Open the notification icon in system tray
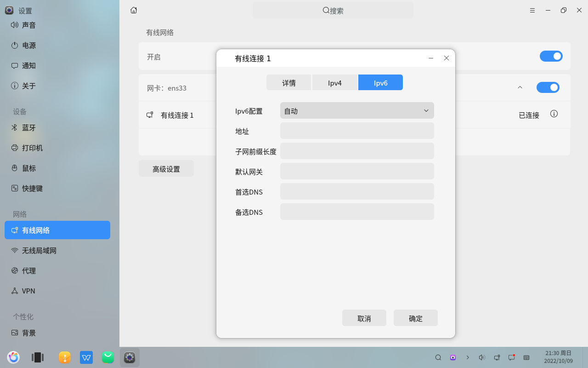Screen dimensions: 588x368 pos(511,357)
